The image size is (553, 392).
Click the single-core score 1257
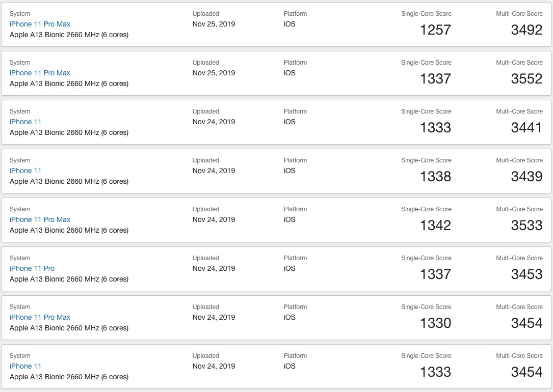(x=435, y=30)
